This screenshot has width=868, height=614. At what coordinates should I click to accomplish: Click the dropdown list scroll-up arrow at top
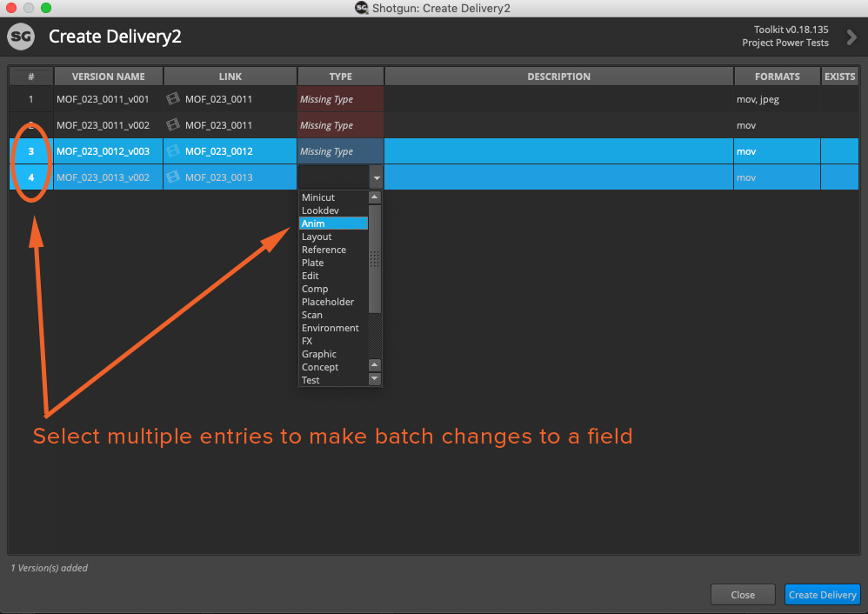point(375,197)
